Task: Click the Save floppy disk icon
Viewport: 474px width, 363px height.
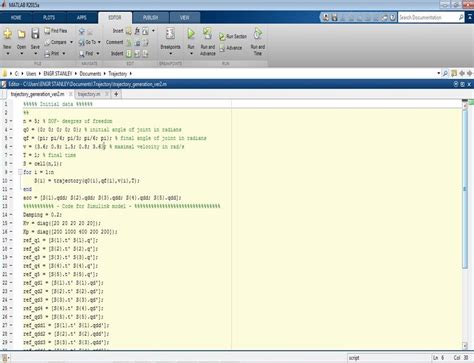Action: point(35,34)
